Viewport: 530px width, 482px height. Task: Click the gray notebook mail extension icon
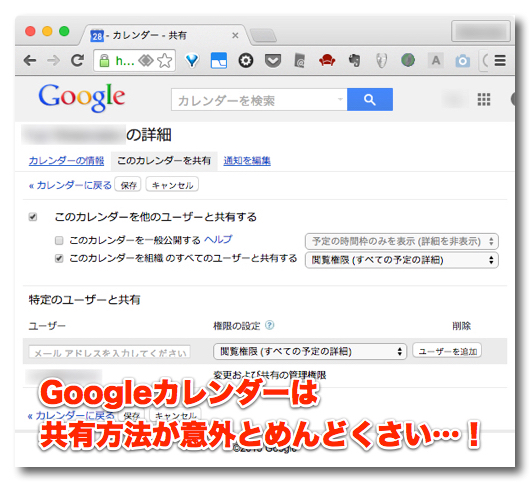coord(299,61)
